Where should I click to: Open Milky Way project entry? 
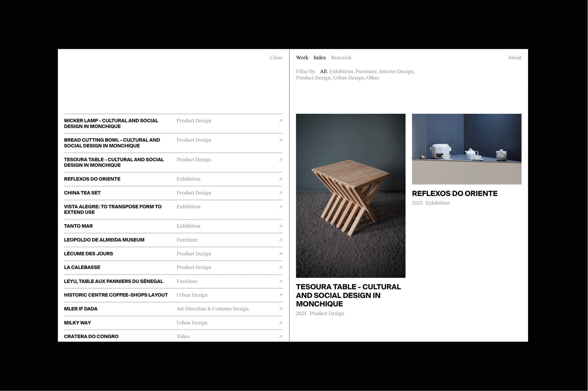click(77, 323)
